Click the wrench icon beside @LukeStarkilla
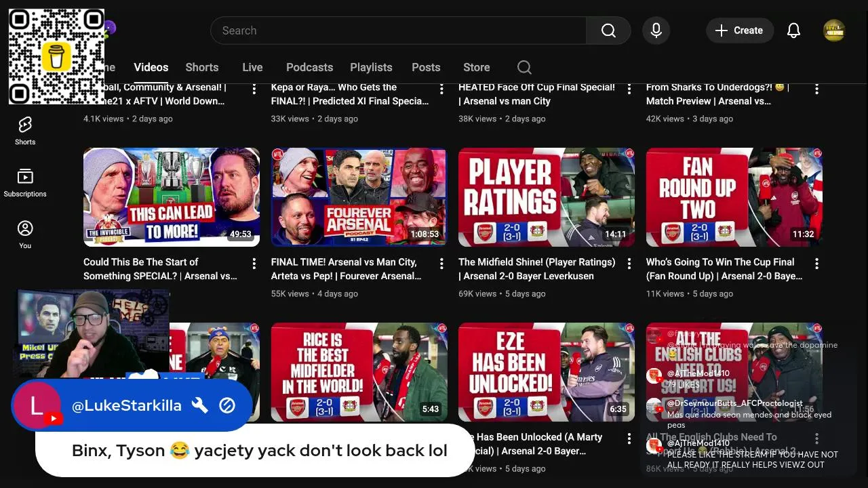Screen dimensions: 868x488 (x=199, y=405)
